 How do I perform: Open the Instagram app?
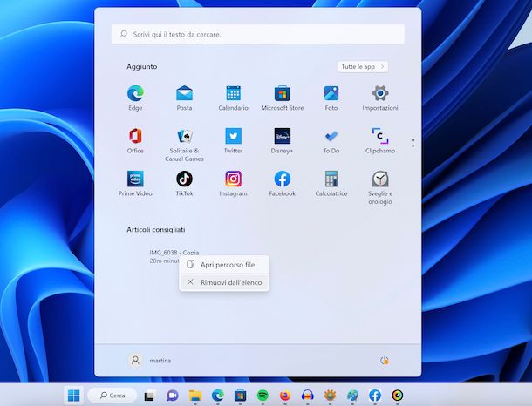pyautogui.click(x=234, y=183)
